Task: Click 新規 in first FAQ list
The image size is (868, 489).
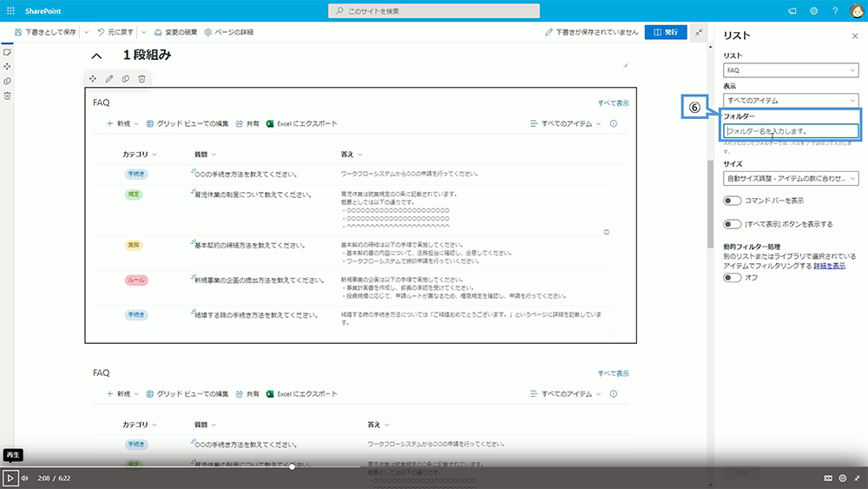Action: 122,123
